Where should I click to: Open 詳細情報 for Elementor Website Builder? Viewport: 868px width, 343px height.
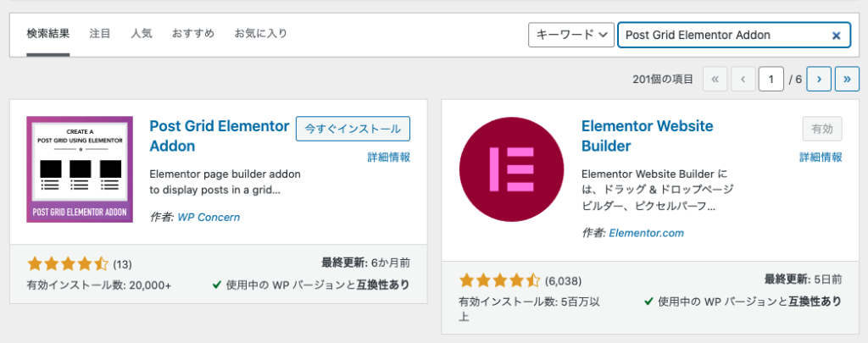point(821,157)
